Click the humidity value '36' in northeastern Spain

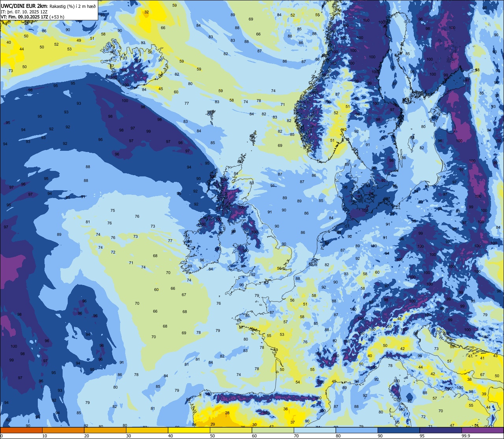click(x=285, y=409)
